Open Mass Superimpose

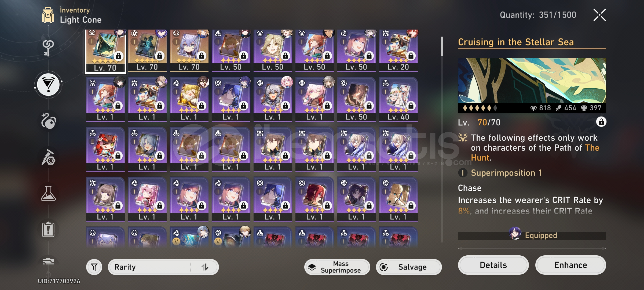click(x=337, y=267)
